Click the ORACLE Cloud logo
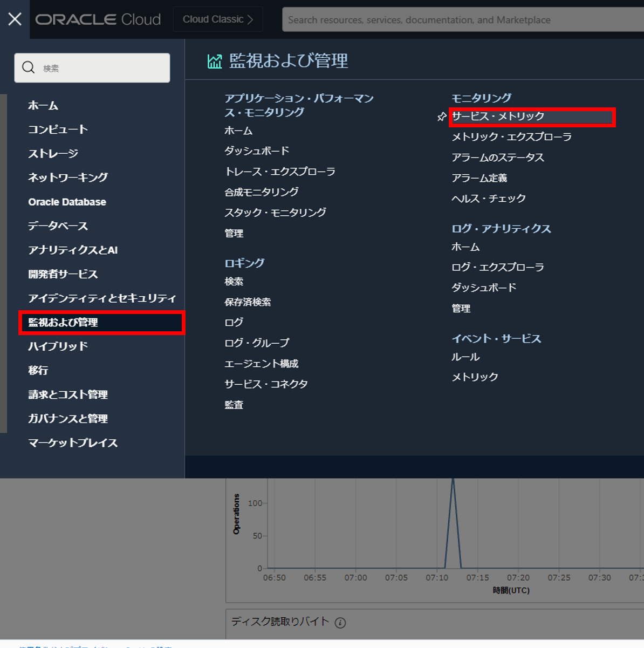This screenshot has width=644, height=648. coord(98,19)
